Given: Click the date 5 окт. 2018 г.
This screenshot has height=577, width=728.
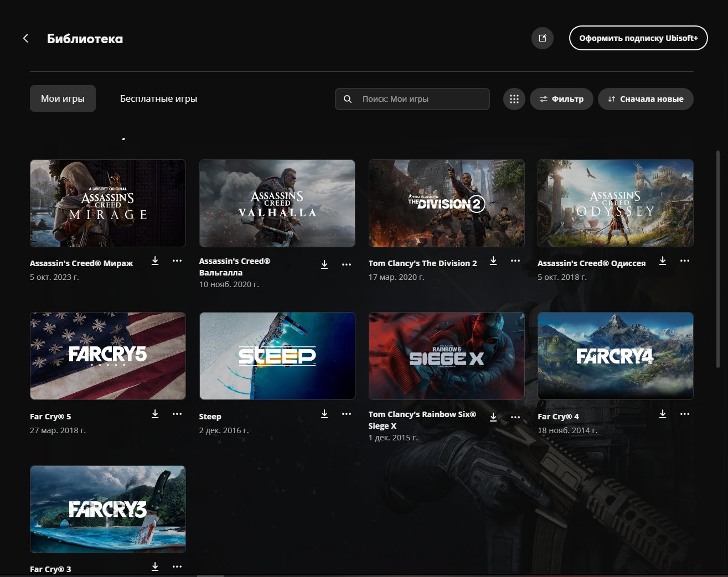Looking at the screenshot, I should pyautogui.click(x=562, y=277).
